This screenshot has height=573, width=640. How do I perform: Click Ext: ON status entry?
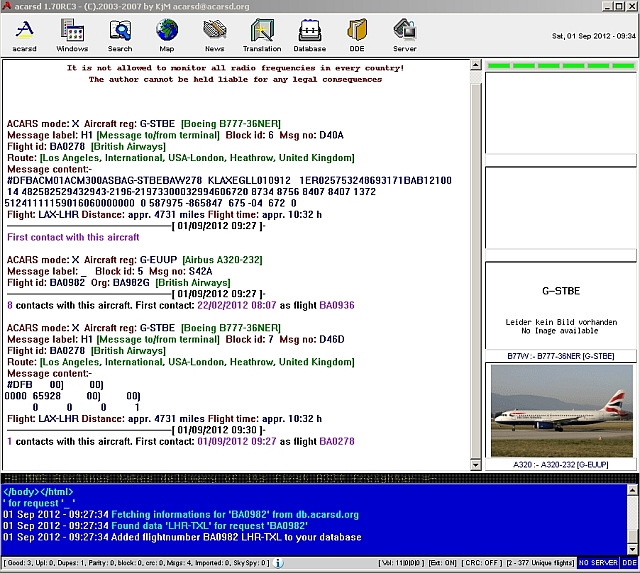(442, 563)
